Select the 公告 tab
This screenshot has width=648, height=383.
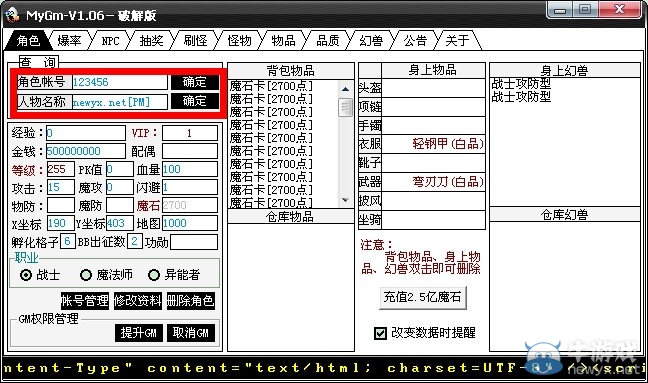point(415,40)
